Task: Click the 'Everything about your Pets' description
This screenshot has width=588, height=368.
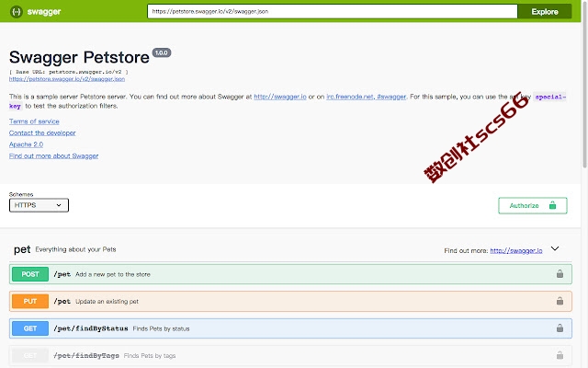Action: pyautogui.click(x=75, y=249)
